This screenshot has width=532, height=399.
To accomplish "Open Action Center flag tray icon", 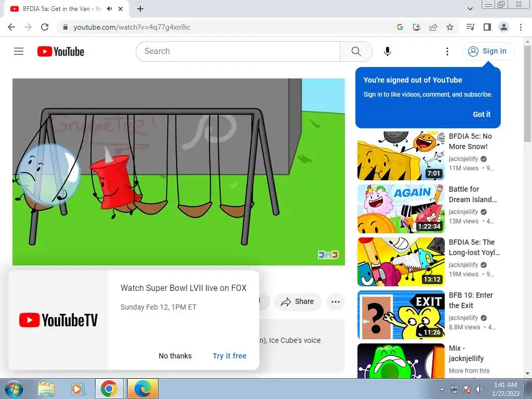I will (467, 389).
